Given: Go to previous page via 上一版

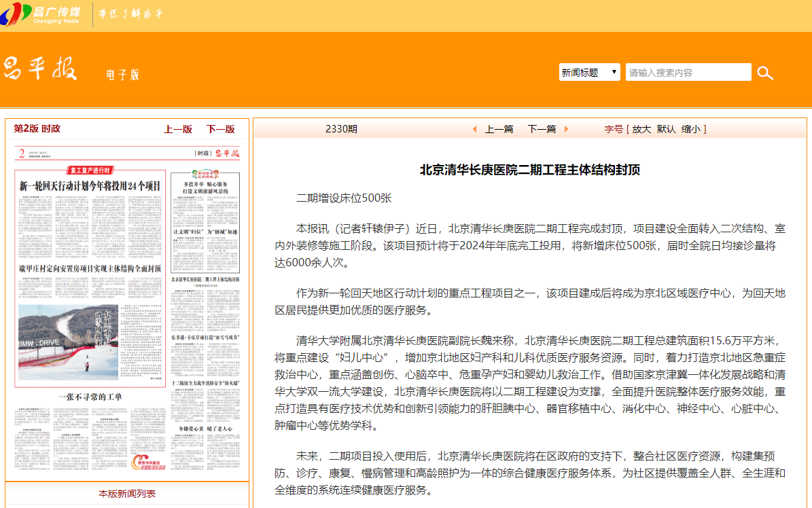Looking at the screenshot, I should [x=177, y=129].
